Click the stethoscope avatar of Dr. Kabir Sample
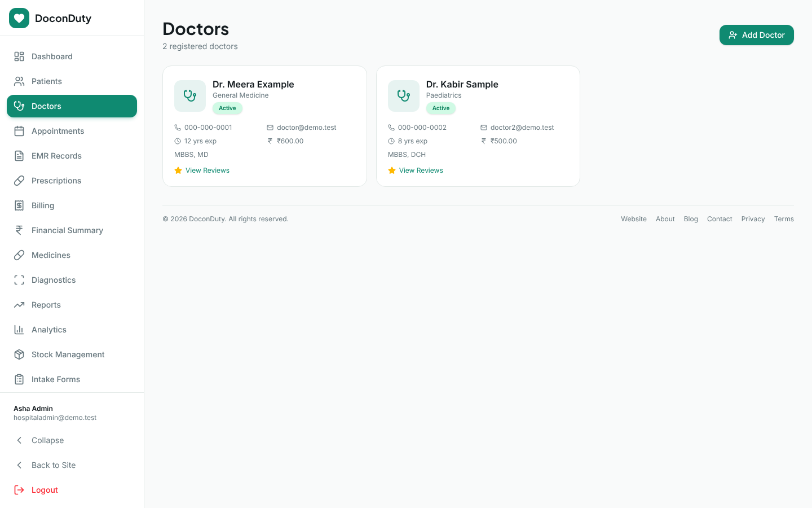Image resolution: width=812 pixels, height=508 pixels. (x=404, y=96)
